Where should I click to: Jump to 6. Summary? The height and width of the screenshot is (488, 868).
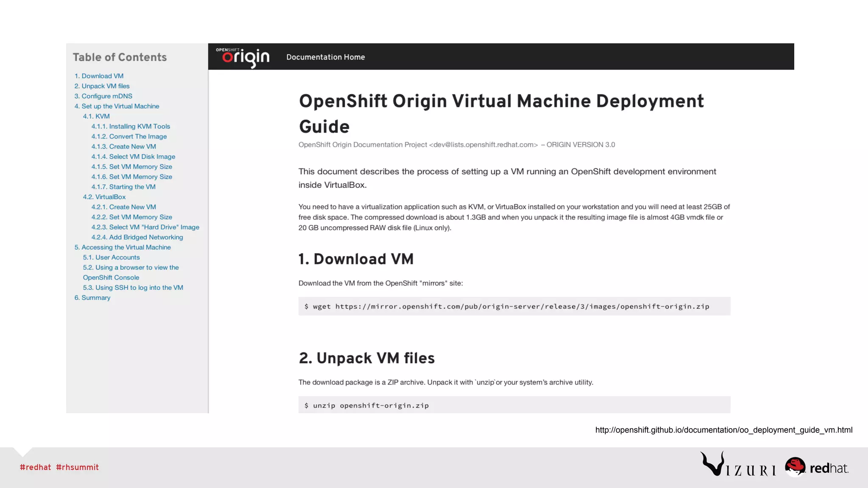coord(92,298)
